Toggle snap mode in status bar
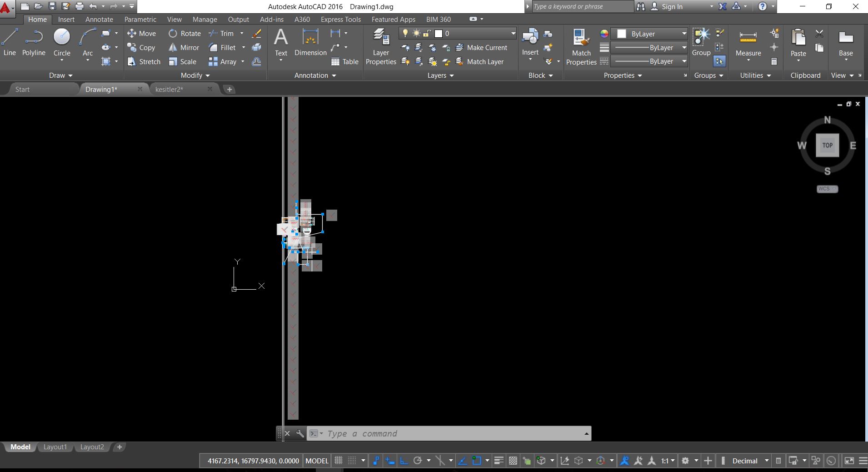This screenshot has width=868, height=472. coord(352,461)
